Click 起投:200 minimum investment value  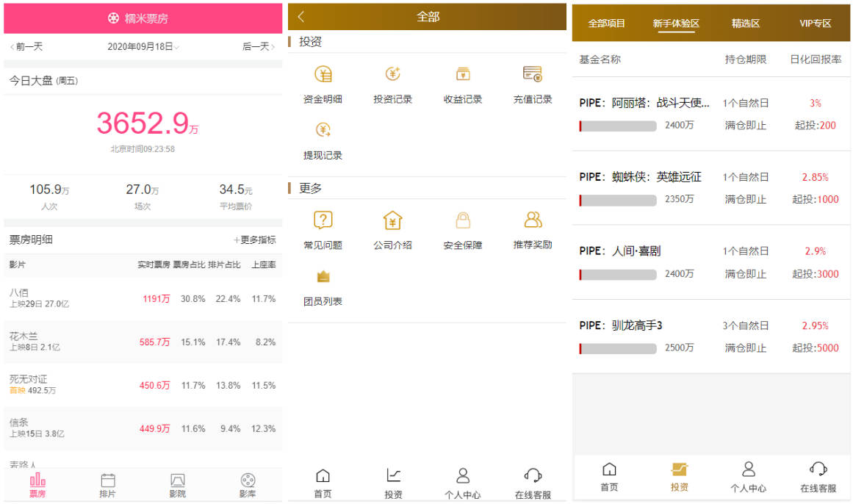[816, 126]
